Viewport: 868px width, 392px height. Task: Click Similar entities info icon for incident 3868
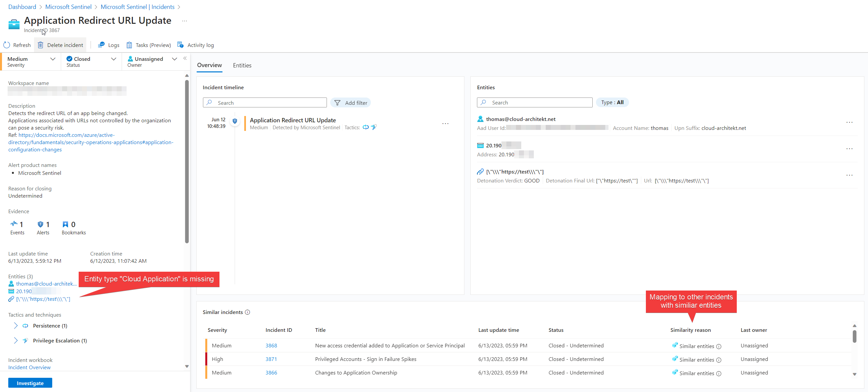[718, 346]
